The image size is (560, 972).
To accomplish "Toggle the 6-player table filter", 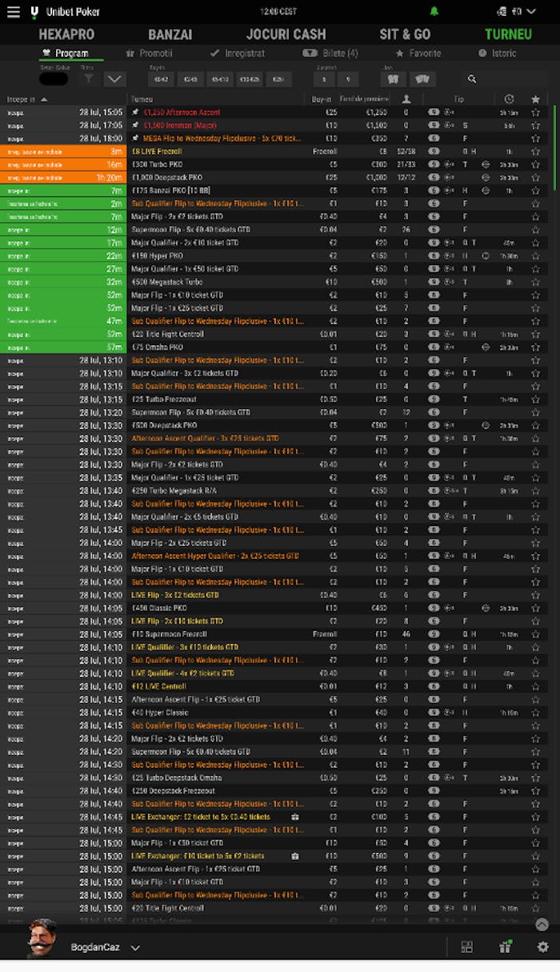I will point(323,78).
